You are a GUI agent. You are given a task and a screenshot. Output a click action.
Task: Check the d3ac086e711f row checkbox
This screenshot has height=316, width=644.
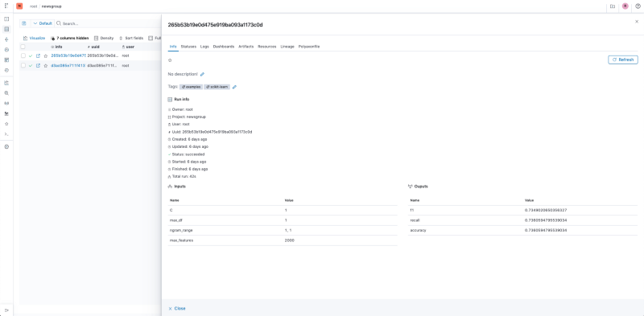click(x=23, y=65)
